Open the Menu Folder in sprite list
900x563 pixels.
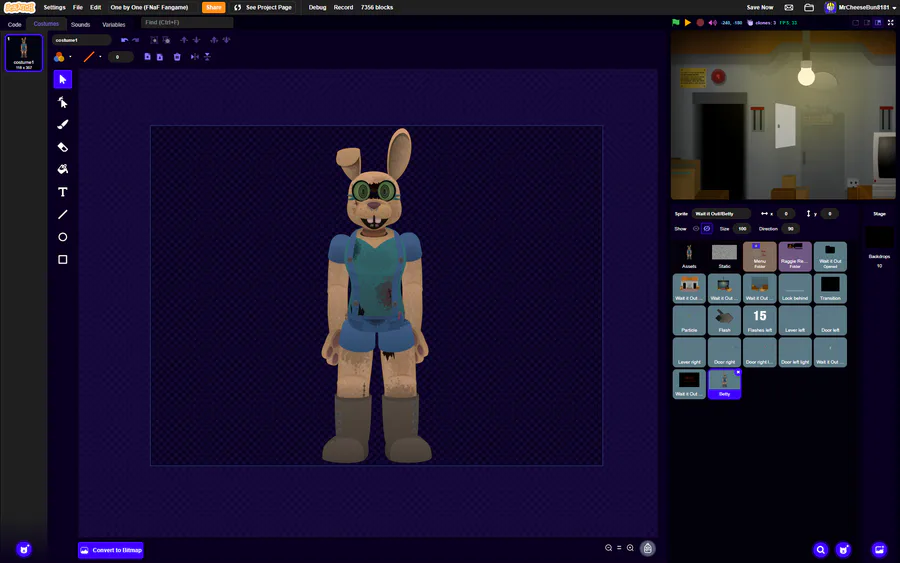click(759, 256)
